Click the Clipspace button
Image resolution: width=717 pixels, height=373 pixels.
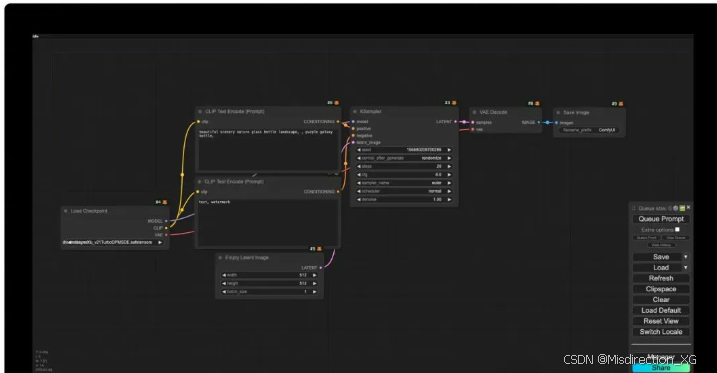pyautogui.click(x=661, y=289)
